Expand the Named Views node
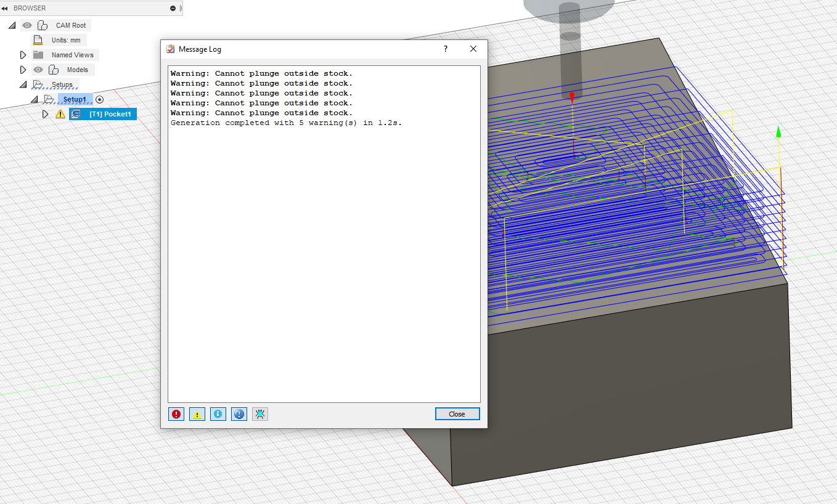The image size is (837, 504). (x=23, y=55)
